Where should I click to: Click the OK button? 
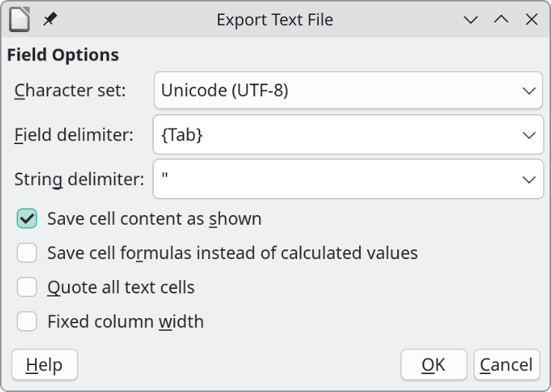[434, 365]
